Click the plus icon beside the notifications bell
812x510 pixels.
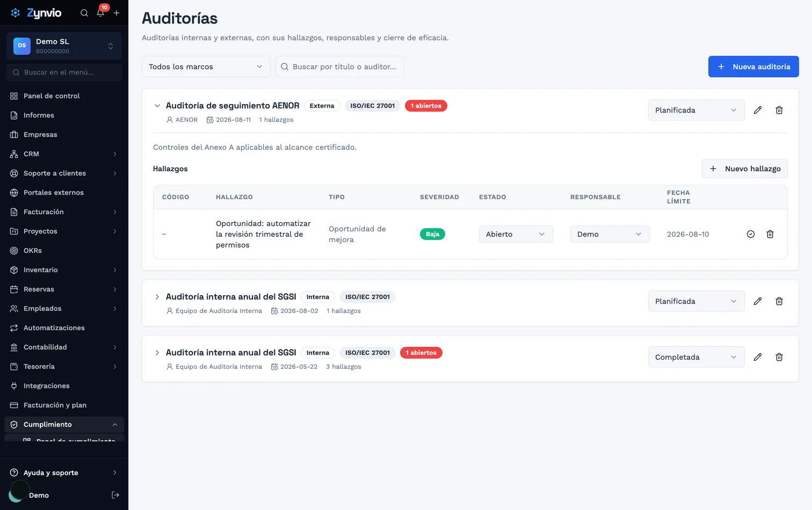click(117, 13)
